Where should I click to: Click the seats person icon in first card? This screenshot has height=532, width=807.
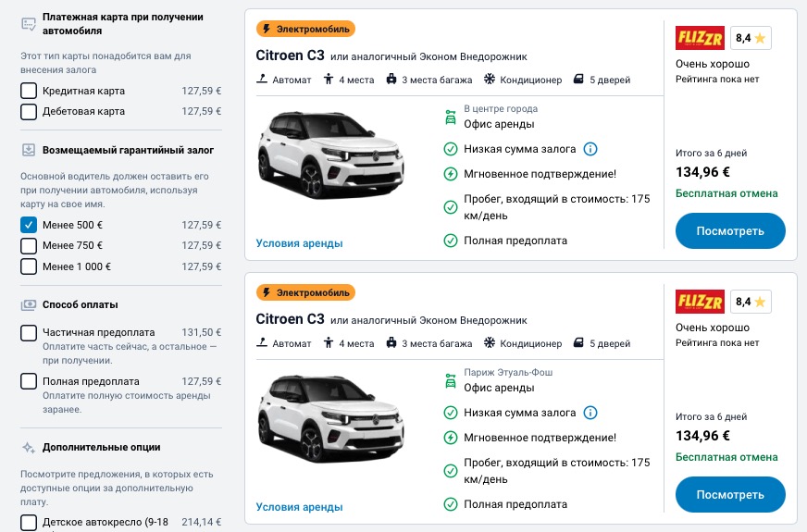click(329, 80)
